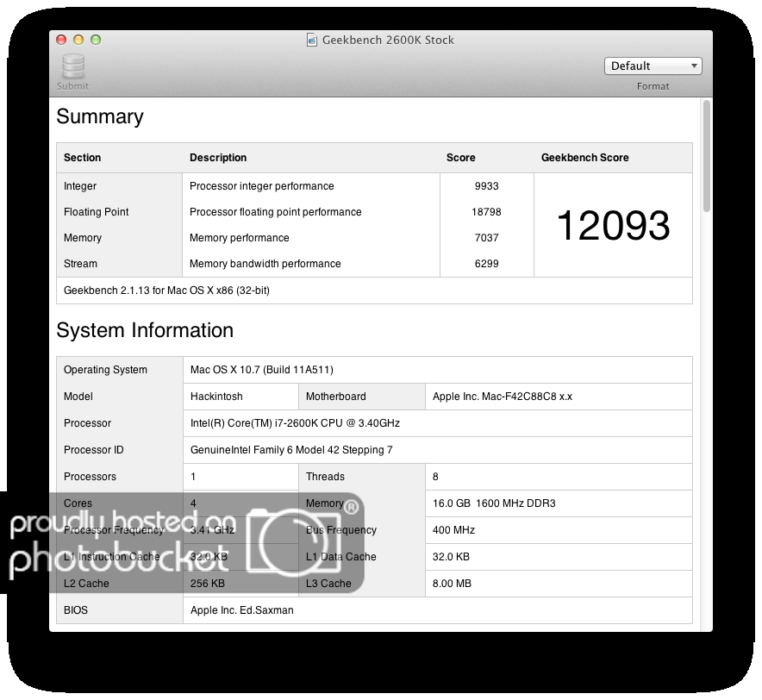
Task: Click the Section column header
Action: [82, 158]
